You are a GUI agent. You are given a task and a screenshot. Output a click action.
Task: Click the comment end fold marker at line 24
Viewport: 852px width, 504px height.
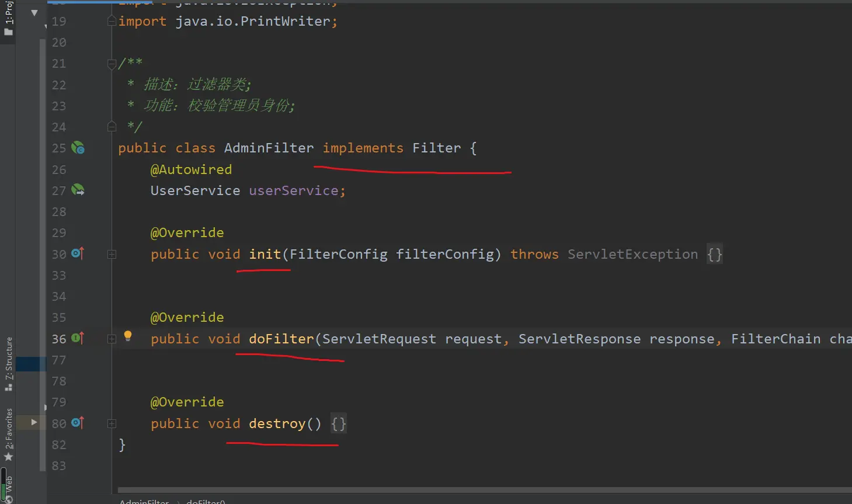(x=112, y=126)
